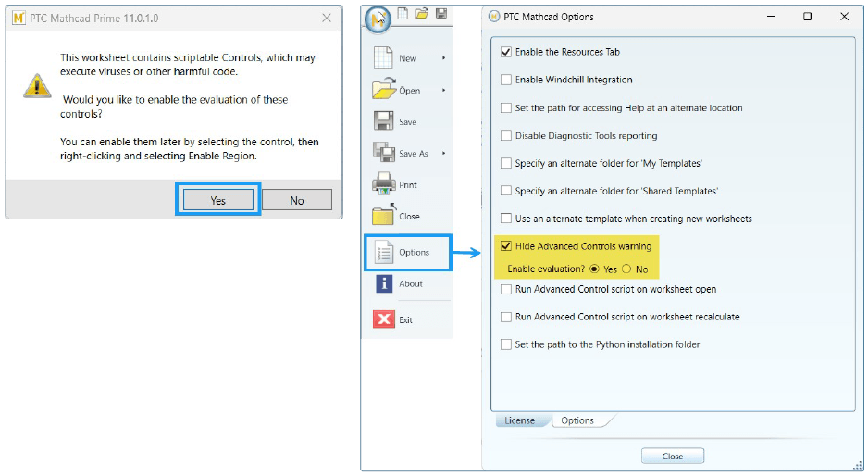Uncheck Hide Advanced Controls warning
The image size is (868, 476).
point(505,246)
